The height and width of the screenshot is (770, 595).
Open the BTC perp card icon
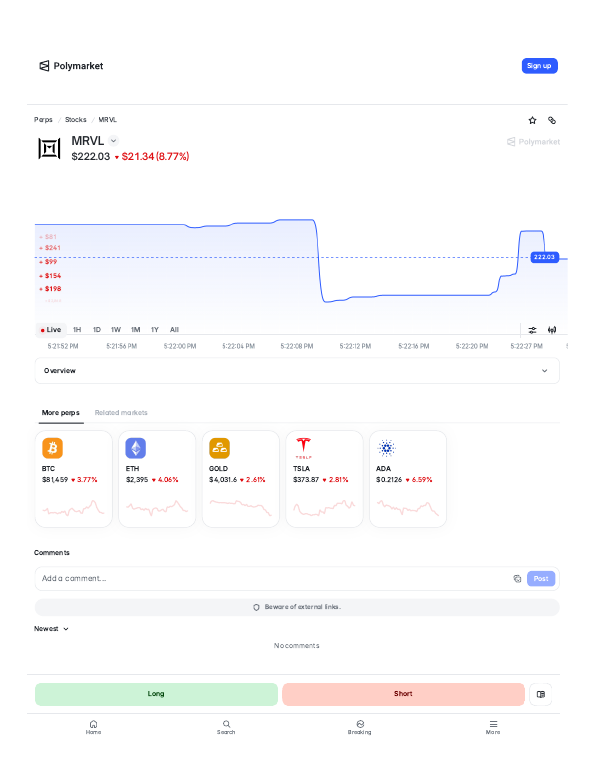(x=52, y=448)
